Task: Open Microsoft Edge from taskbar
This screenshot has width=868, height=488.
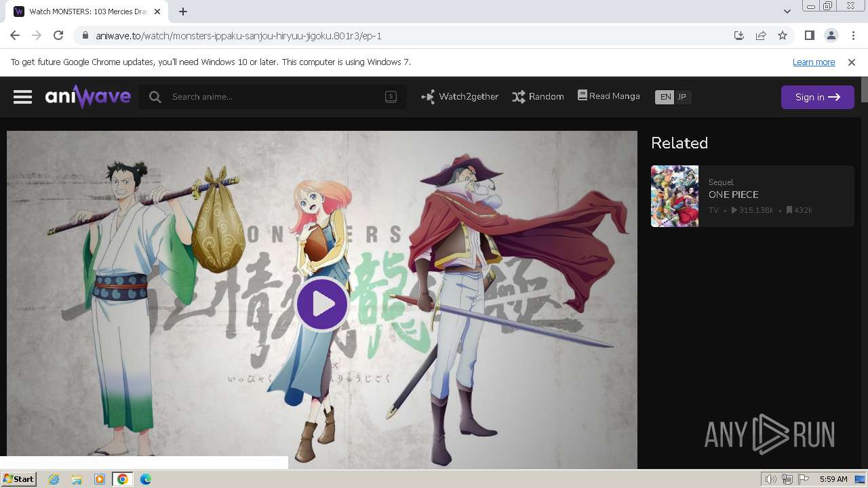Action: click(x=146, y=479)
